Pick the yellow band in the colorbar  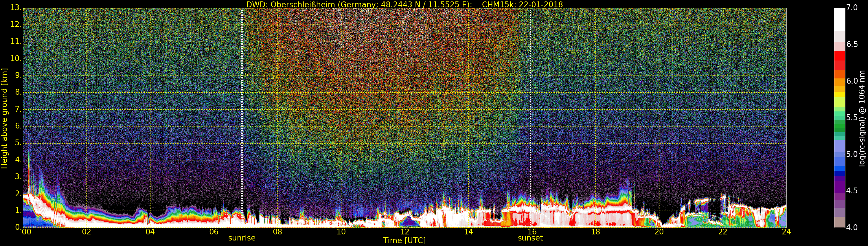[x=839, y=95]
